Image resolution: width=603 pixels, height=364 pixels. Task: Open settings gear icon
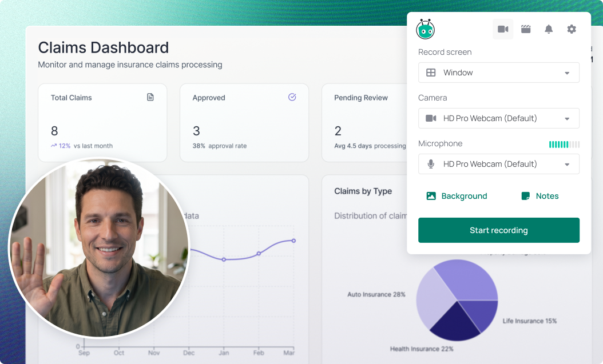click(x=572, y=29)
